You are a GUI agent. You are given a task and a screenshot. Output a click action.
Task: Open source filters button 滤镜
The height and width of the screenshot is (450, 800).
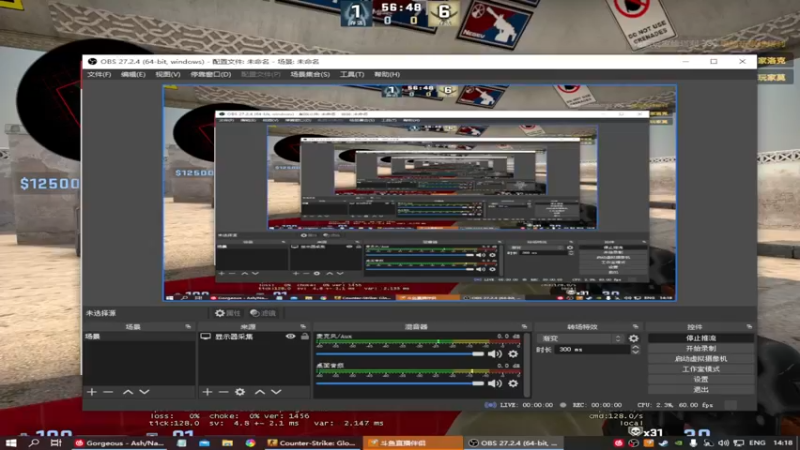[263, 313]
